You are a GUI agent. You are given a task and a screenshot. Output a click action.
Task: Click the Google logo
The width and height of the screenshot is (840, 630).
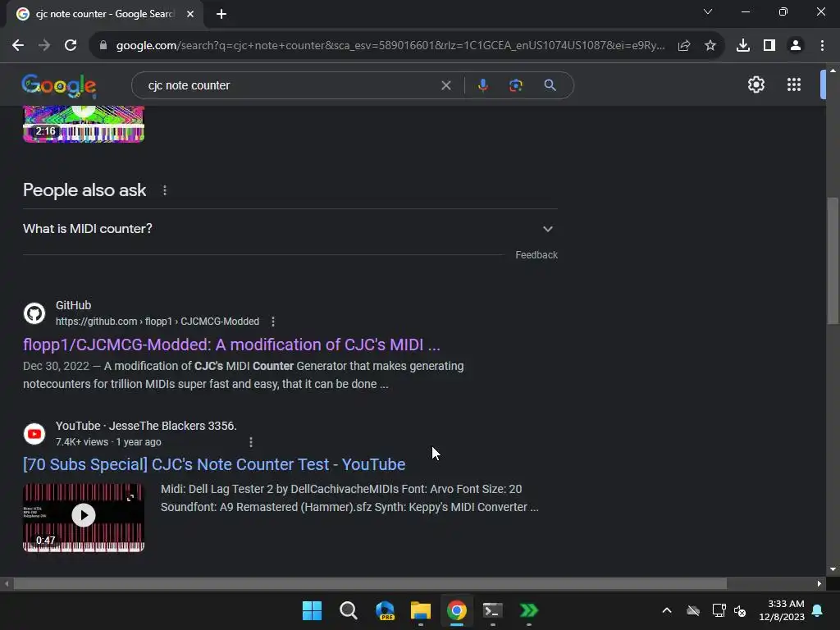tap(59, 85)
